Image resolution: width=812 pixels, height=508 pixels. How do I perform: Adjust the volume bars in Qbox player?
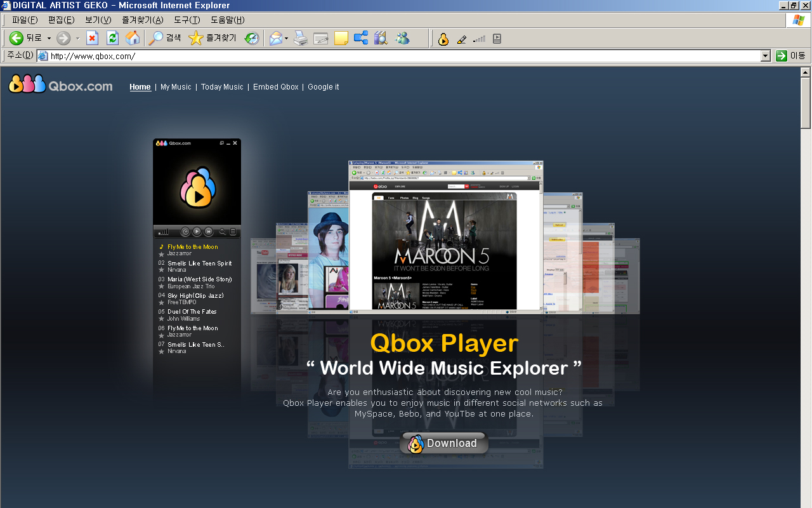[164, 232]
